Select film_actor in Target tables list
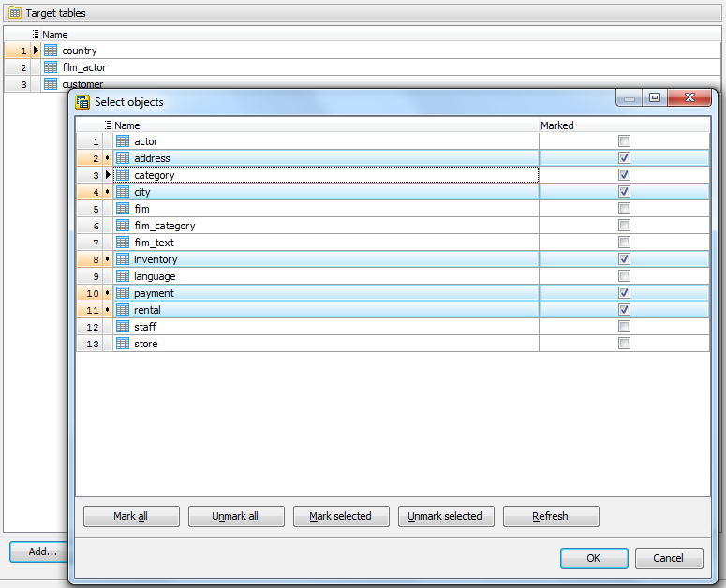726x588 pixels. point(83,67)
